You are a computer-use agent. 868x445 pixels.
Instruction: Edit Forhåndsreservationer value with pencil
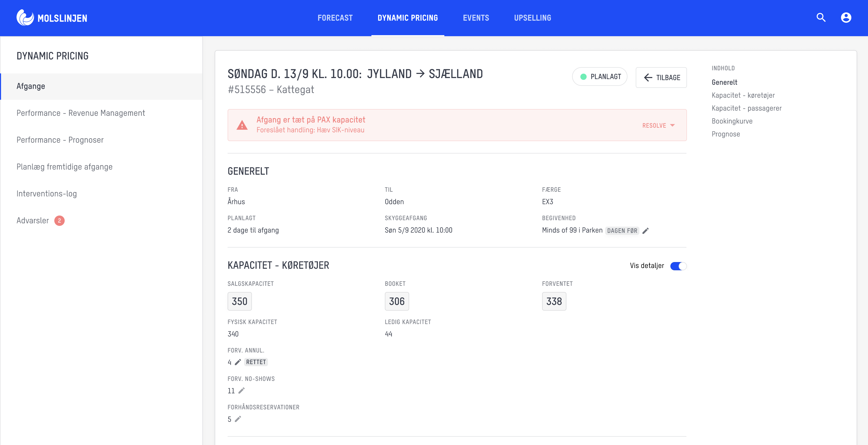(x=238, y=419)
